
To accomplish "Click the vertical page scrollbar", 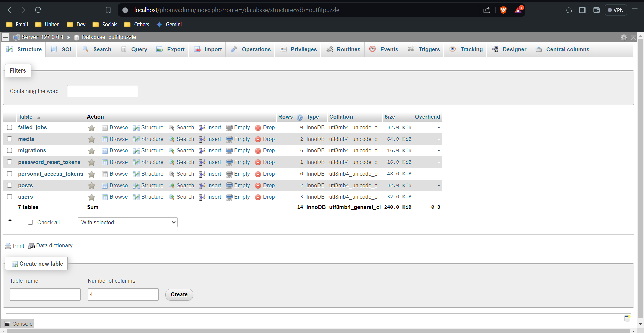I will (x=640, y=178).
